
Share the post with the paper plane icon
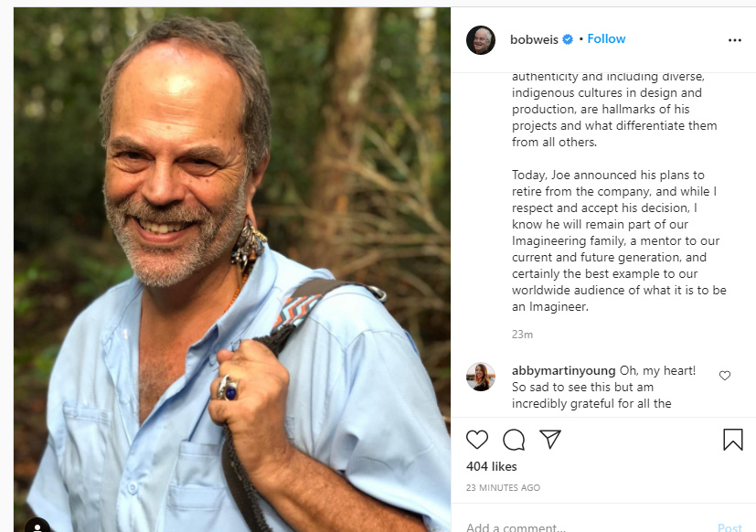(x=549, y=440)
